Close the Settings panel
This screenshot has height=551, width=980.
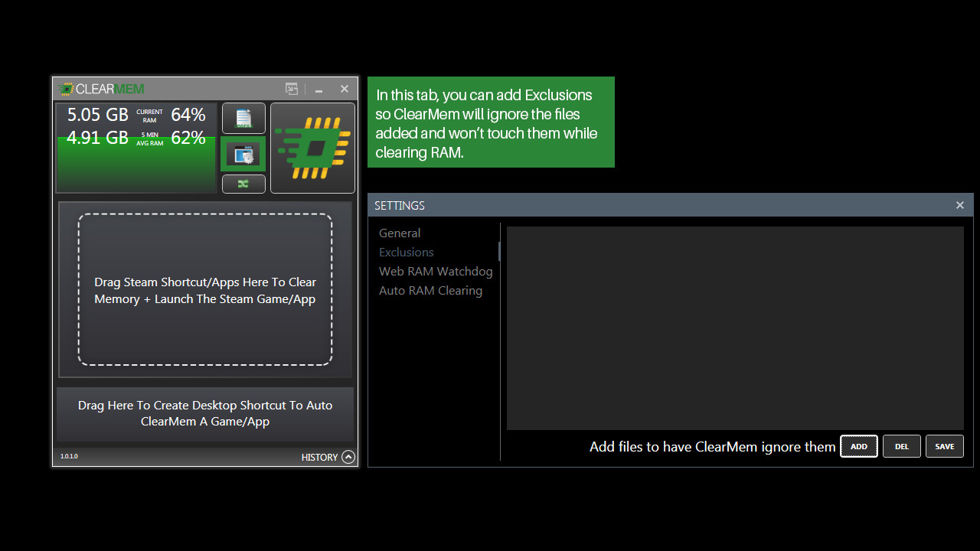pyautogui.click(x=959, y=205)
